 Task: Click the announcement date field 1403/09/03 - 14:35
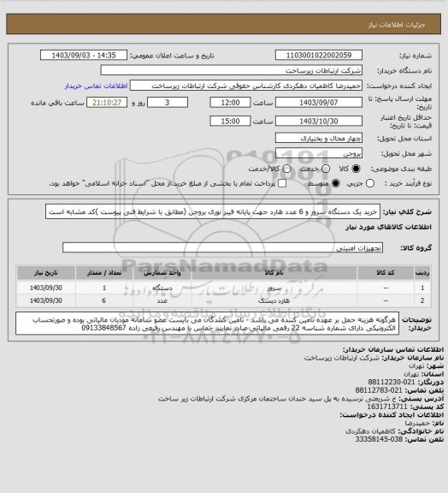pos(84,55)
